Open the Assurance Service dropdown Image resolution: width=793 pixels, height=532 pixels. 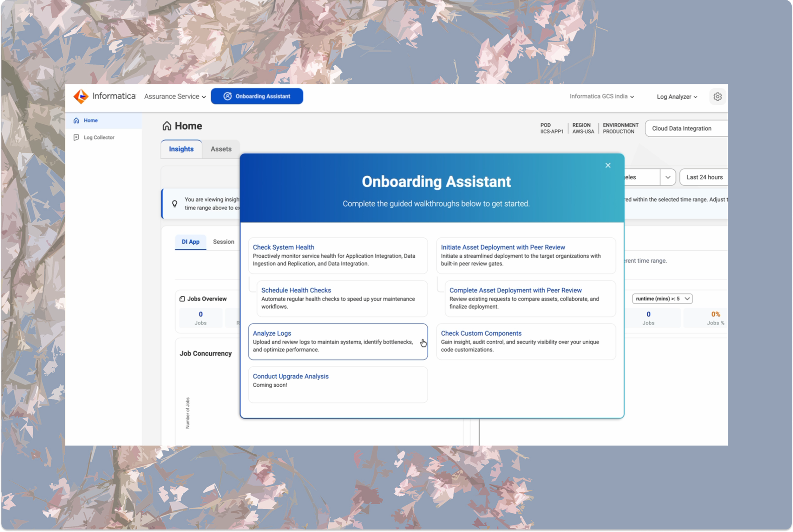[175, 96]
